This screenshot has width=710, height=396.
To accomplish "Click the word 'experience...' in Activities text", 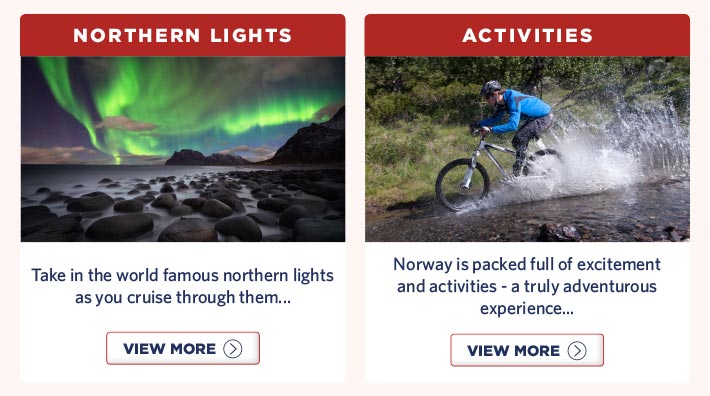I will (527, 309).
